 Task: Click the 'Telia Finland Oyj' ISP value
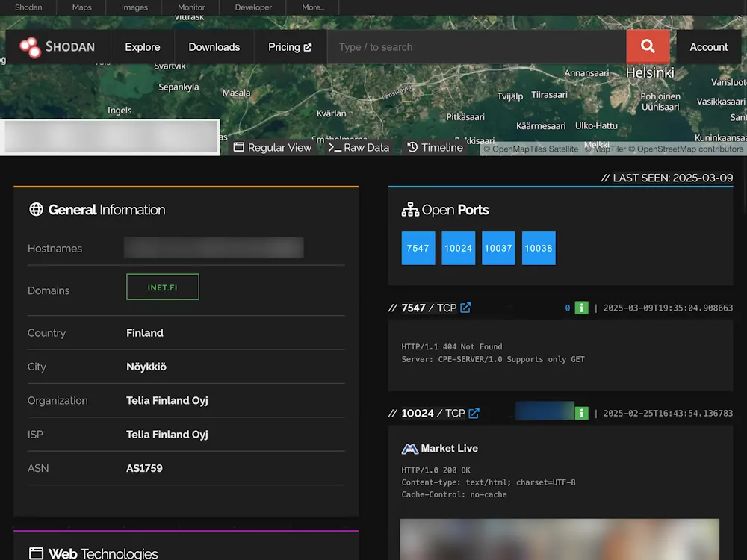coord(167,435)
